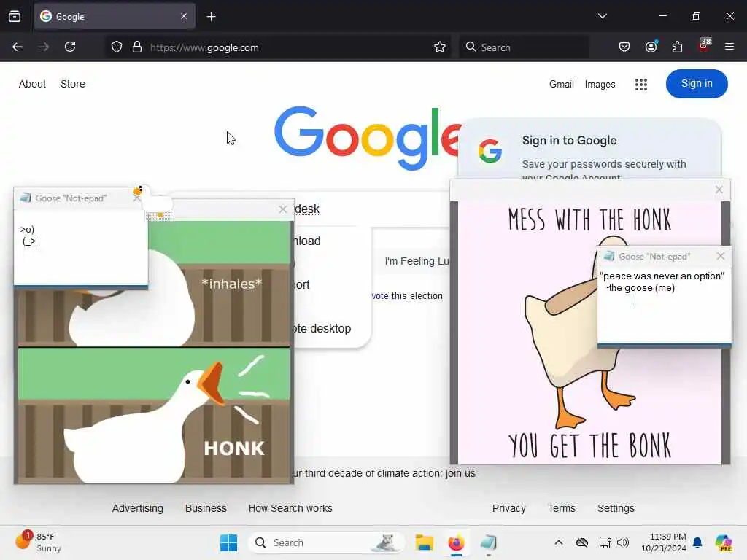The image size is (747, 560).
Task: Go forward with the forward arrow
Action: 44,47
